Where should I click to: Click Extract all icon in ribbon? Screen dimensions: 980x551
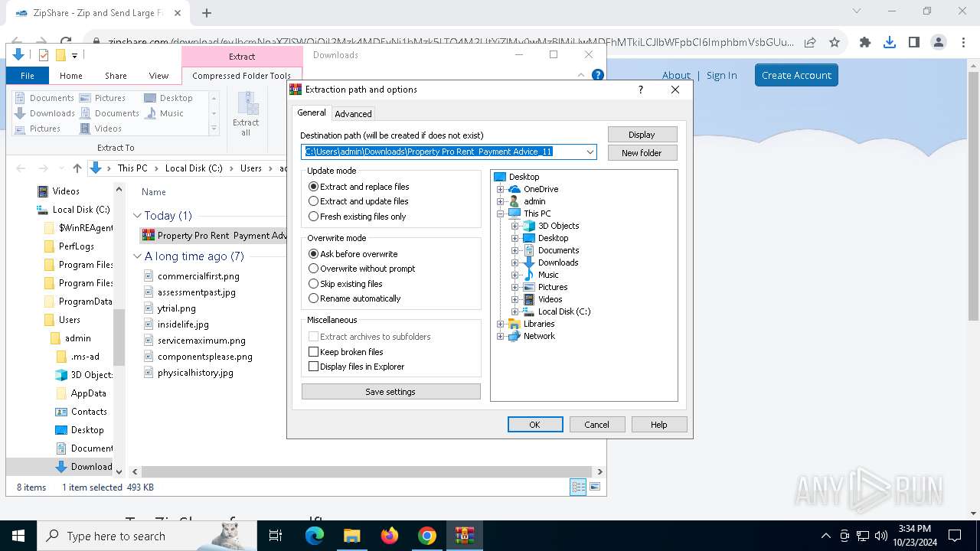pos(246,114)
